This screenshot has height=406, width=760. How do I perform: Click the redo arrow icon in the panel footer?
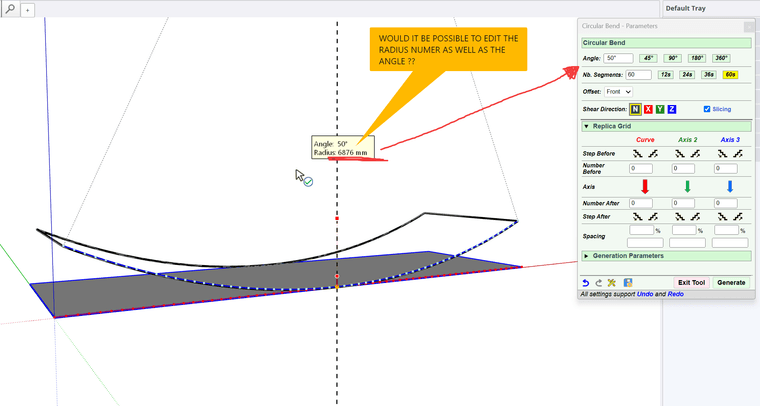click(x=599, y=282)
